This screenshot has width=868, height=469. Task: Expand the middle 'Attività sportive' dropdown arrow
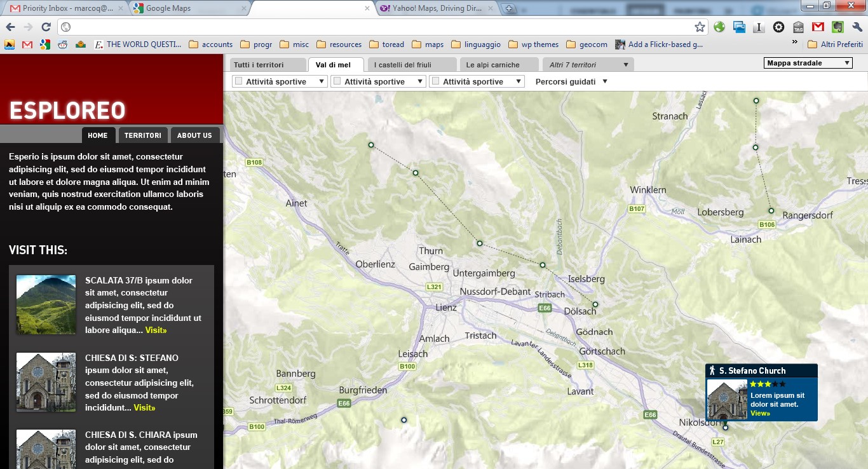click(x=420, y=81)
